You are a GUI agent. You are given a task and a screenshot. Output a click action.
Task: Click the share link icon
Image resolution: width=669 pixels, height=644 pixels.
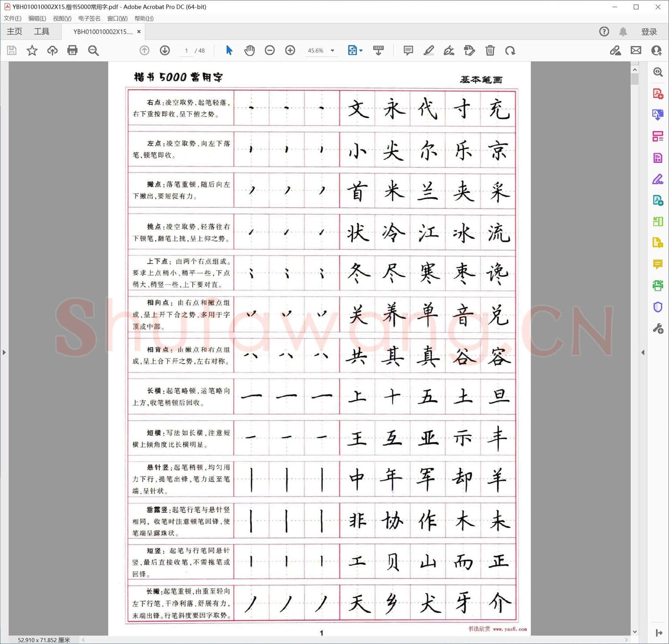pos(615,50)
